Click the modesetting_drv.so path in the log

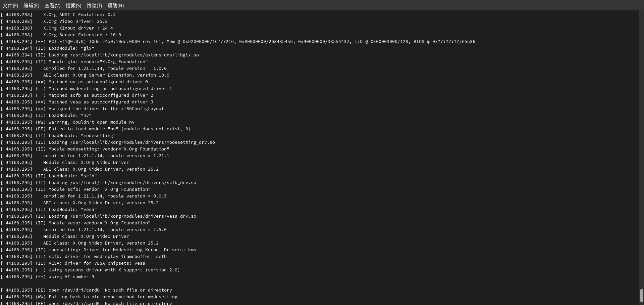coord(142,142)
